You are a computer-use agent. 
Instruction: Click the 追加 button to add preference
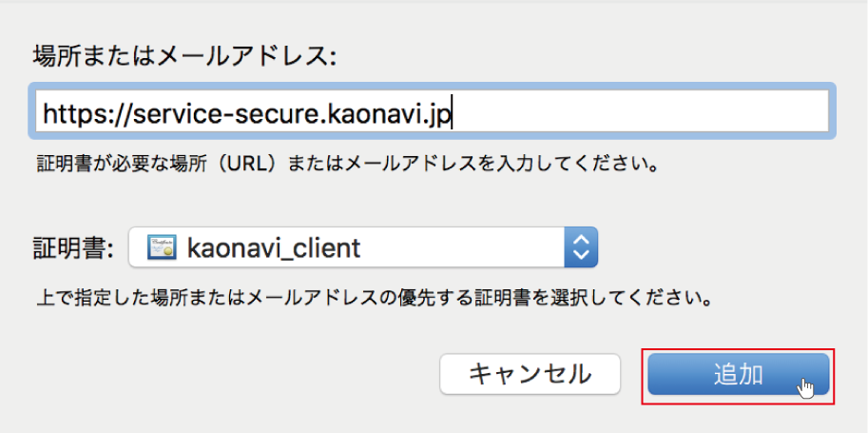(739, 375)
